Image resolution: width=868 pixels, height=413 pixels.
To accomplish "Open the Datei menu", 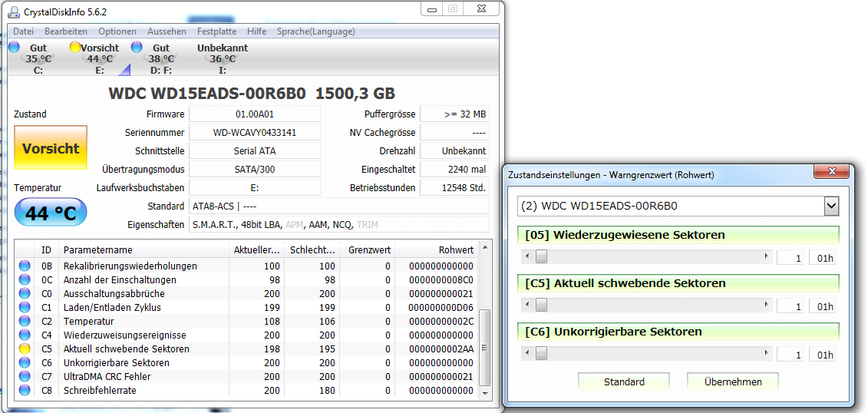I will [x=23, y=31].
